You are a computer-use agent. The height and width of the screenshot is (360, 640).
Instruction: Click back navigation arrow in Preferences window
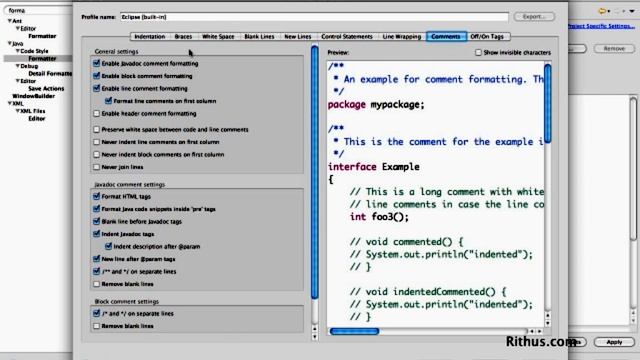pyautogui.click(x=602, y=11)
